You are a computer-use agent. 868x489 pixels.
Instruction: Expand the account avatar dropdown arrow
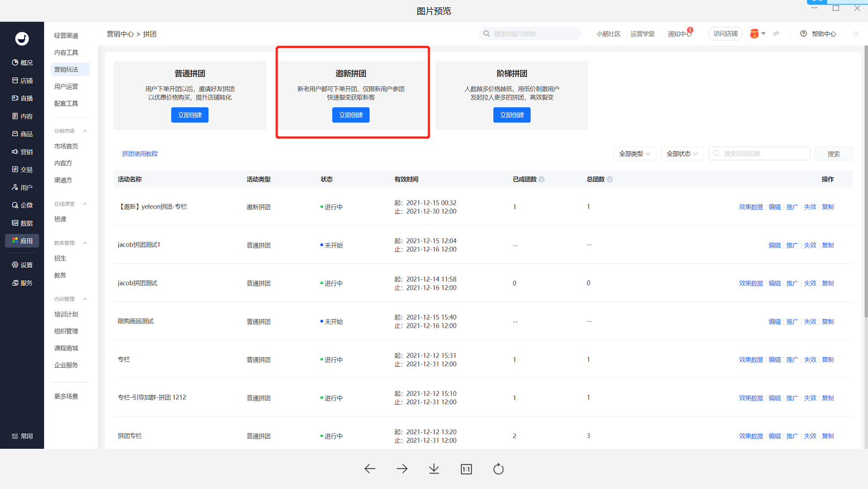(764, 34)
